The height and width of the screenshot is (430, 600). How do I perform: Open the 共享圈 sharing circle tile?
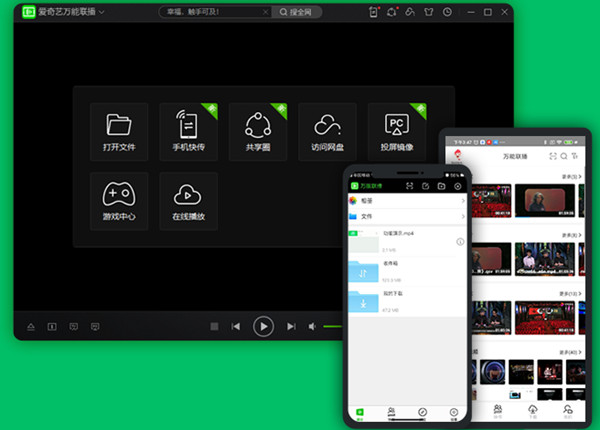[x=258, y=132]
